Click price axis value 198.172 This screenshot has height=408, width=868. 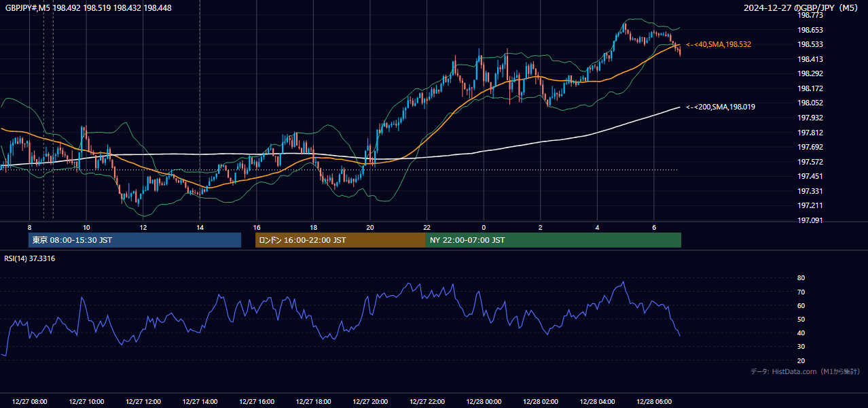coord(810,88)
